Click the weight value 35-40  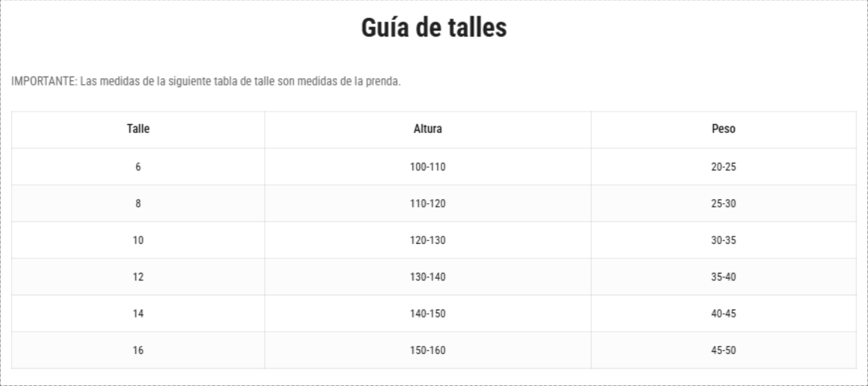724,277
